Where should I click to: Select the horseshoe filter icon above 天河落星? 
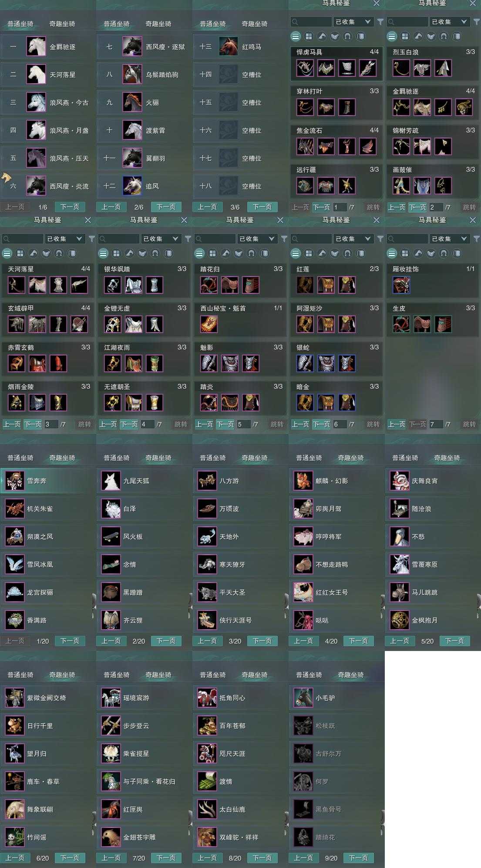tap(59, 253)
